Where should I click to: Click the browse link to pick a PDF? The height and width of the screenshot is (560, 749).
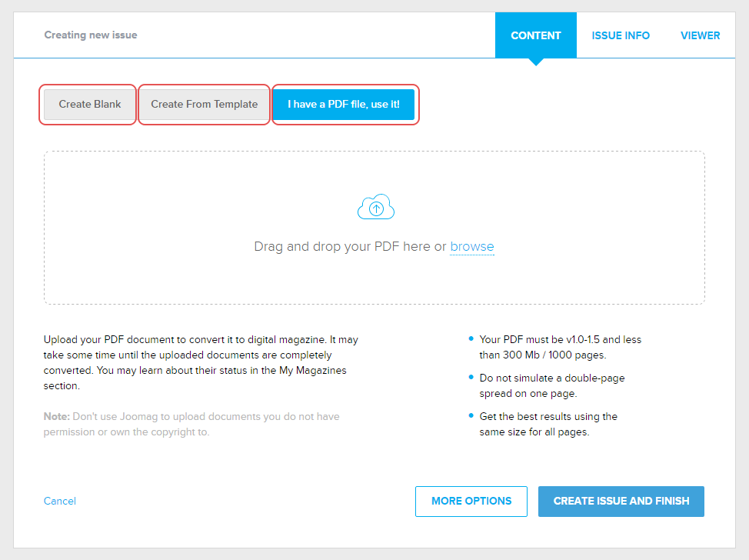point(471,247)
